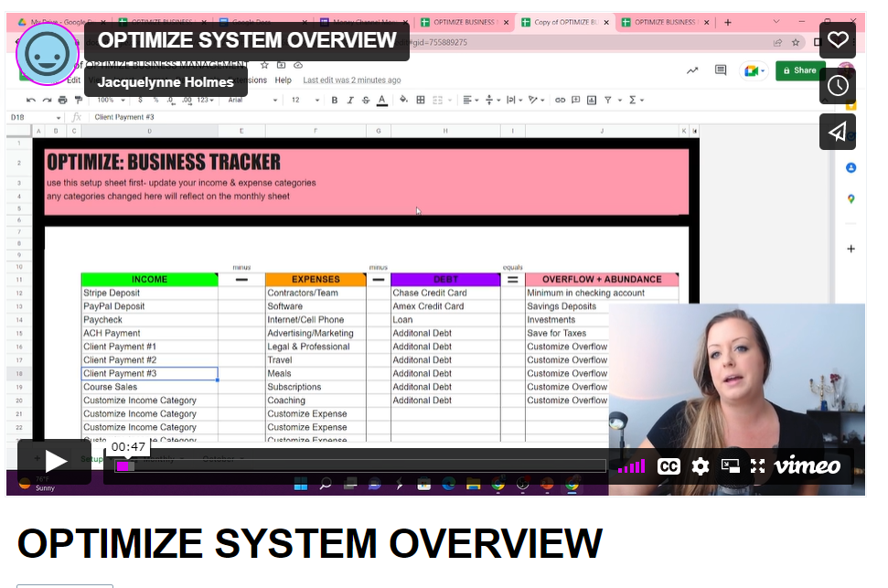Expand the 100% zoom dropdown
This screenshot has height=588, width=888.
pyautogui.click(x=110, y=100)
